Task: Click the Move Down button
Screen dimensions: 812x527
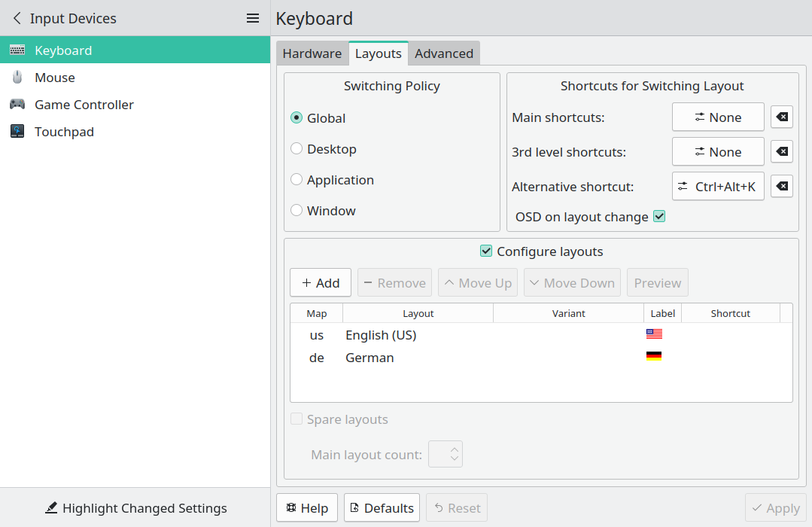Action: 572,283
